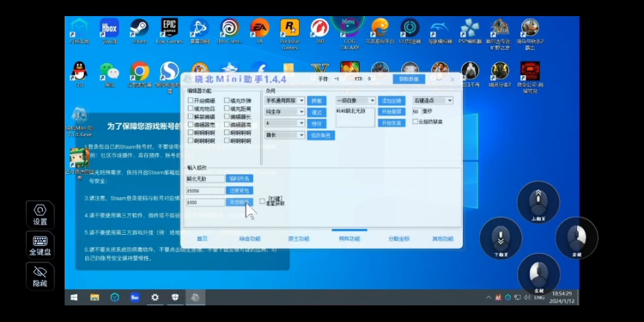This screenshot has width=644, height=322.
Task: Enable the 编辑器宽 checkbox
Action: [191, 125]
